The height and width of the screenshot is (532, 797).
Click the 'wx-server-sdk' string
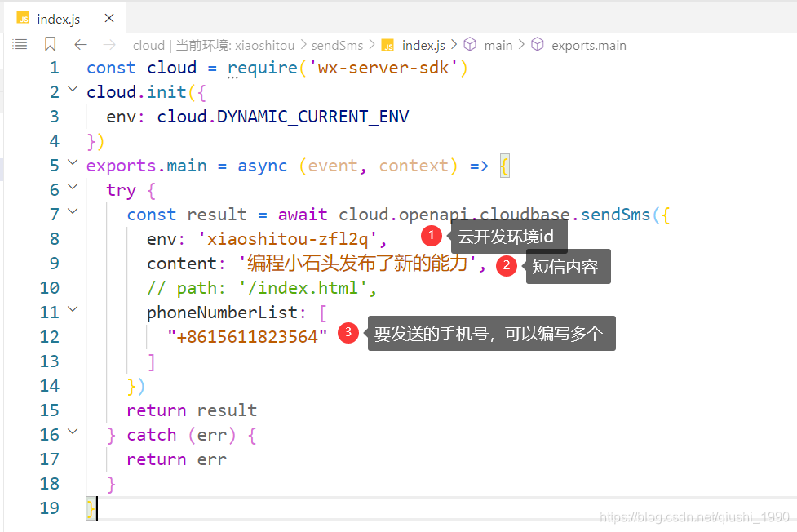[x=383, y=68]
